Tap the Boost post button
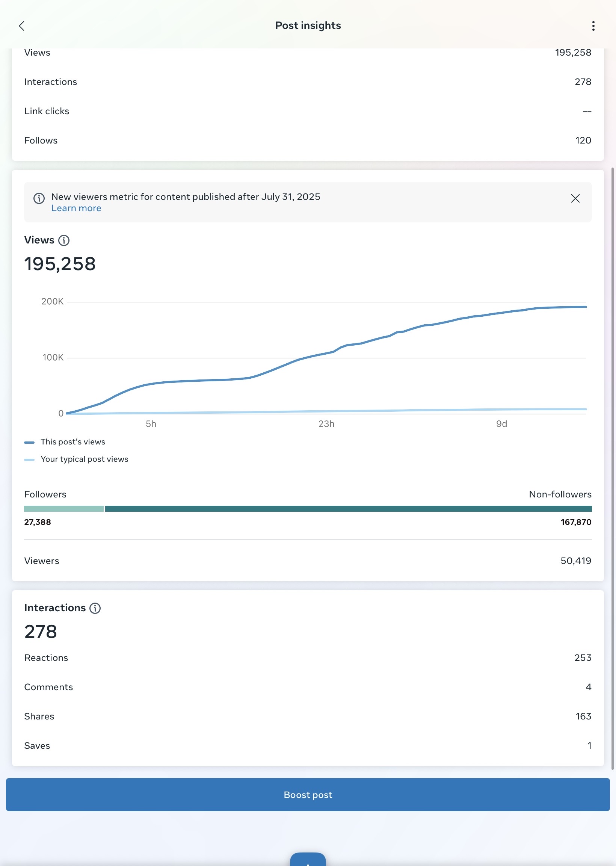 coord(308,795)
